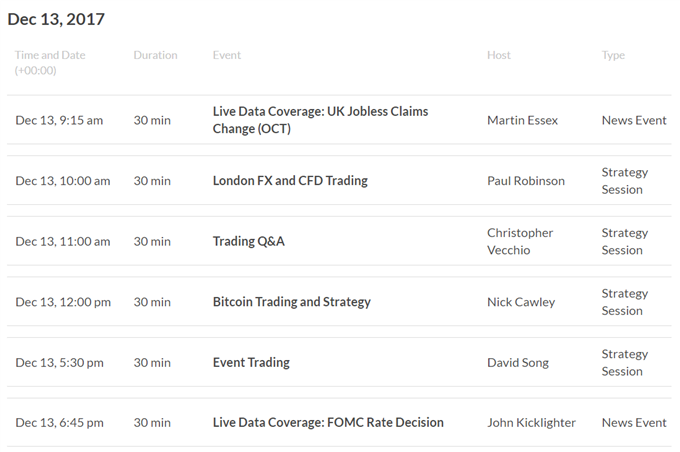The width and height of the screenshot is (680, 452).
Task: Click host name David Song
Action: pyautogui.click(x=518, y=363)
